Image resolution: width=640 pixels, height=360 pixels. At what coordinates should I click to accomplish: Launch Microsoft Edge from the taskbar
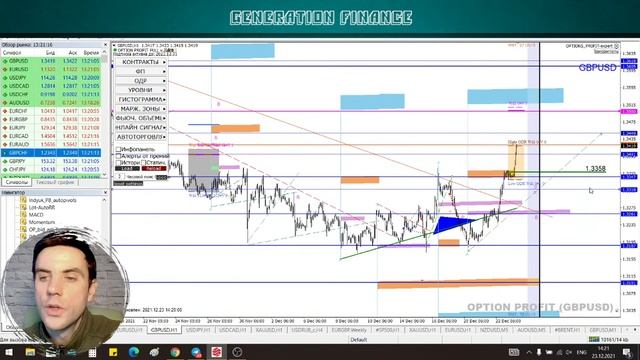(134, 352)
